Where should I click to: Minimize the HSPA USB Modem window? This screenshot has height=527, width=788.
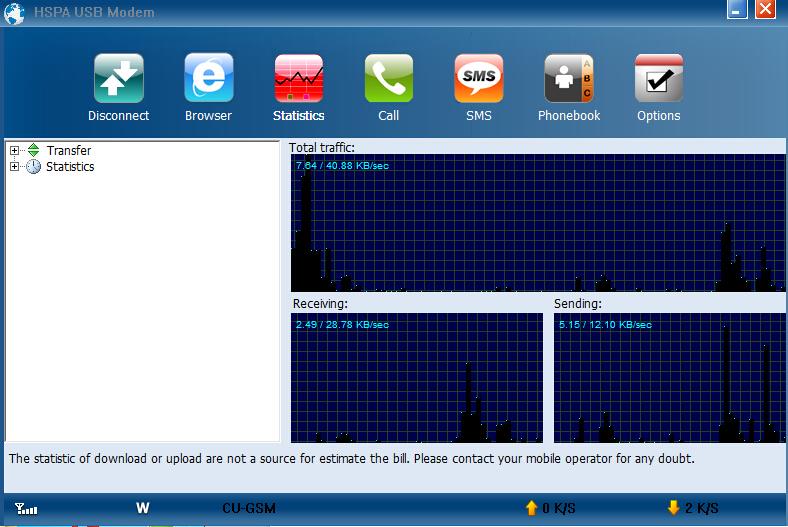[x=737, y=10]
